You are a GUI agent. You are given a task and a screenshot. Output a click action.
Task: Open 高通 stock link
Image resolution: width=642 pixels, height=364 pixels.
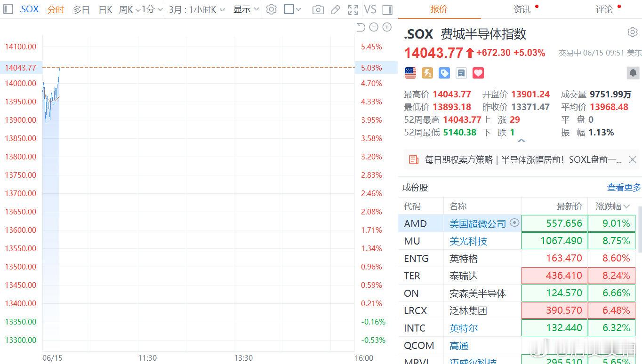tap(458, 345)
